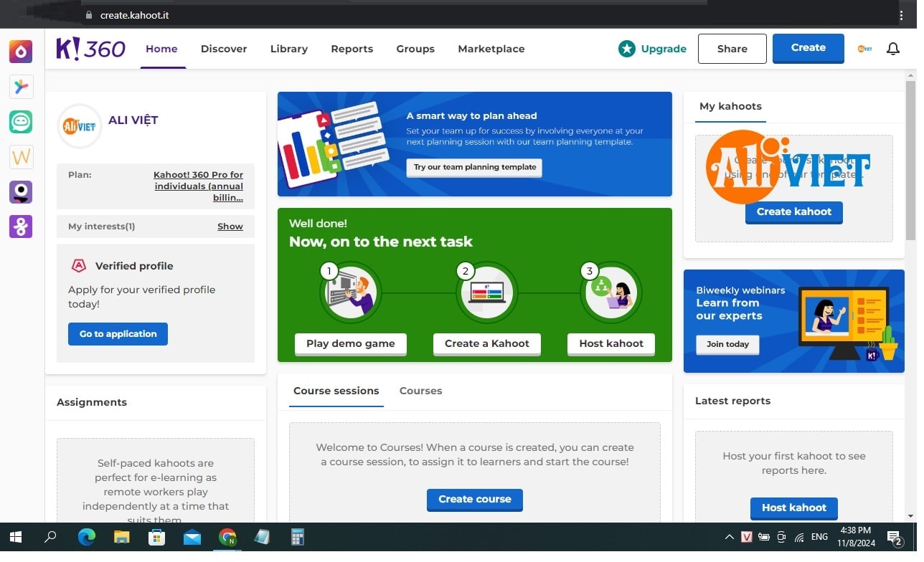Switch to Chrome in taskbar
This screenshot has height=562, width=924.
tap(227, 537)
